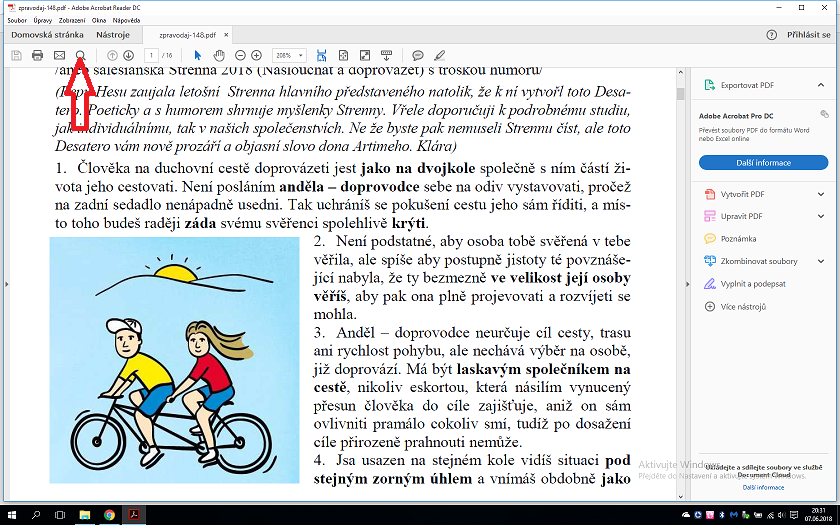Select the Hand pan tool

click(x=217, y=55)
